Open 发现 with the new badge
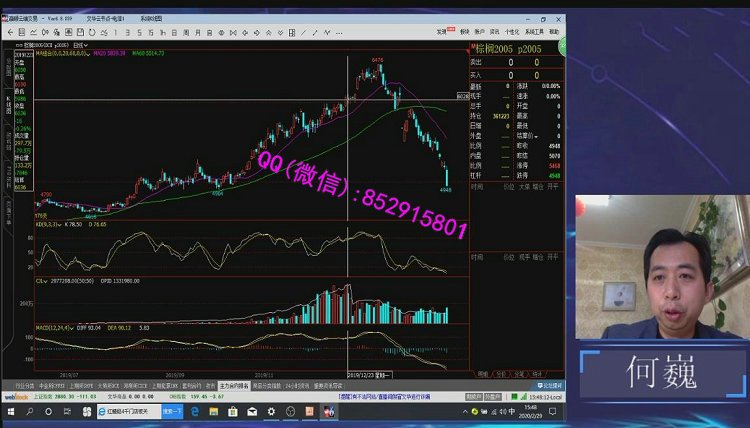Viewport: 750px width, 428px height. pyautogui.click(x=442, y=31)
